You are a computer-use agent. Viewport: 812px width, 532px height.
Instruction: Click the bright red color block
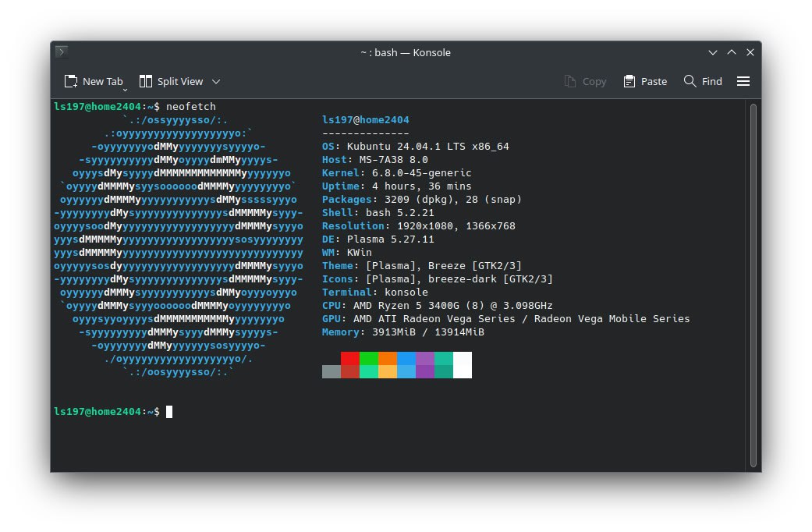[350, 358]
